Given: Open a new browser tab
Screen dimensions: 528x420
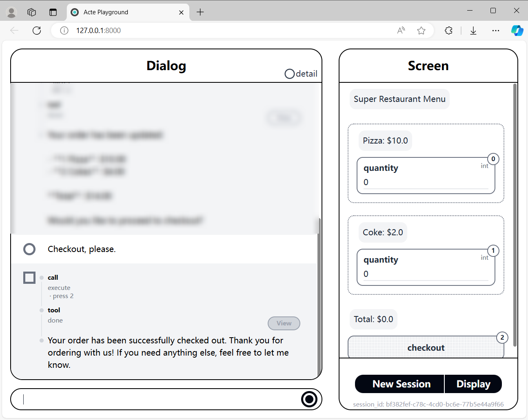Looking at the screenshot, I should [x=200, y=12].
